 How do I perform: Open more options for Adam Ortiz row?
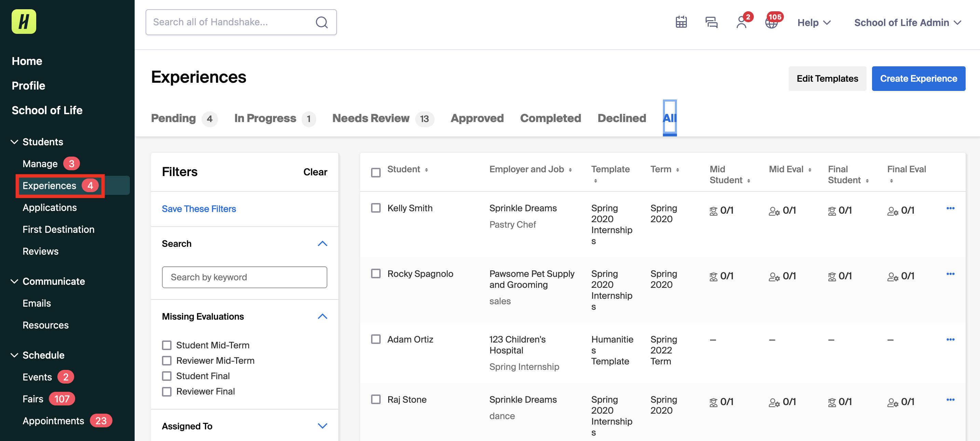pos(950,339)
